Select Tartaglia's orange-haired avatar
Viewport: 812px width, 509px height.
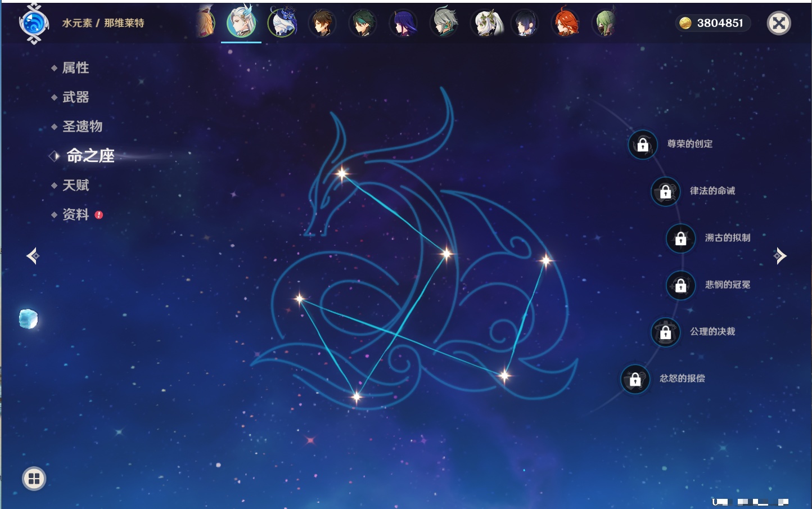566,23
